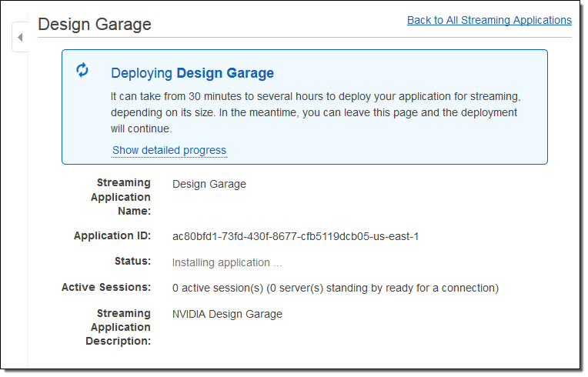Click the Installing application status text
The height and width of the screenshot is (377, 588).
[x=227, y=262]
